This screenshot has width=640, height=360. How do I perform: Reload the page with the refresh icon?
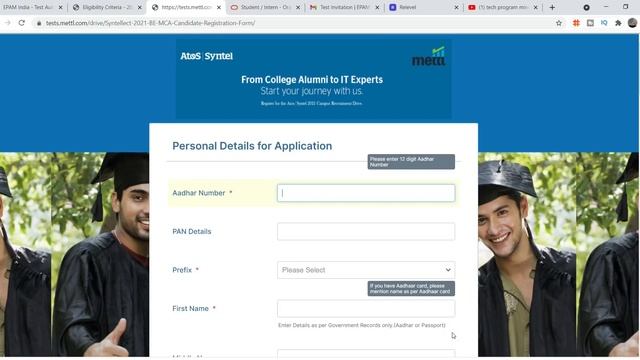22,23
